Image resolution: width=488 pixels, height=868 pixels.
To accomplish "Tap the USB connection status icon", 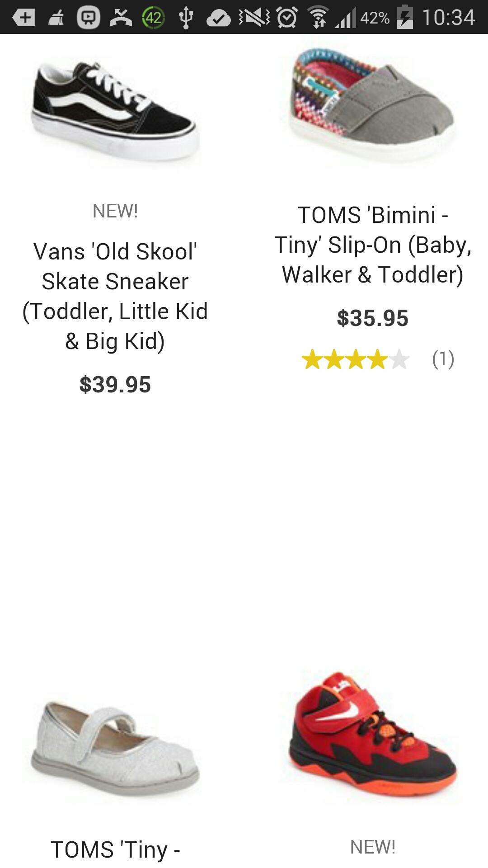I will (186, 18).
